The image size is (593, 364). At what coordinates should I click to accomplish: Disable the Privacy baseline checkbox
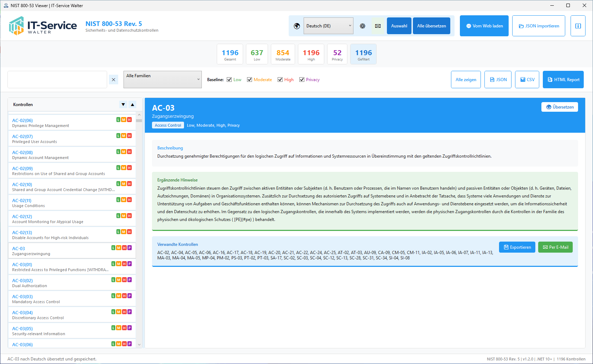(302, 80)
